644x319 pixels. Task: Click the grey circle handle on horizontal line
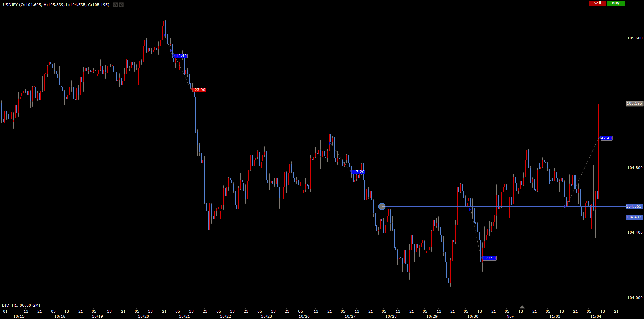[x=382, y=207]
